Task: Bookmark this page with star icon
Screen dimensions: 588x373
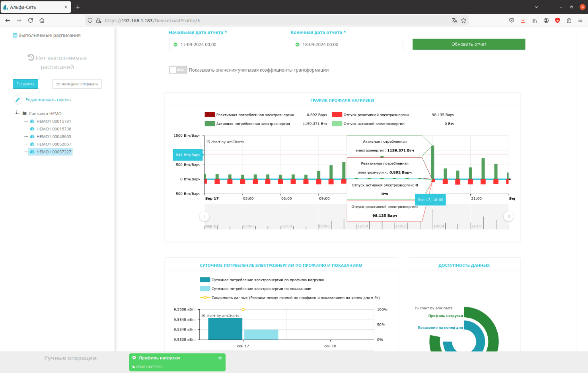Action: (x=463, y=20)
